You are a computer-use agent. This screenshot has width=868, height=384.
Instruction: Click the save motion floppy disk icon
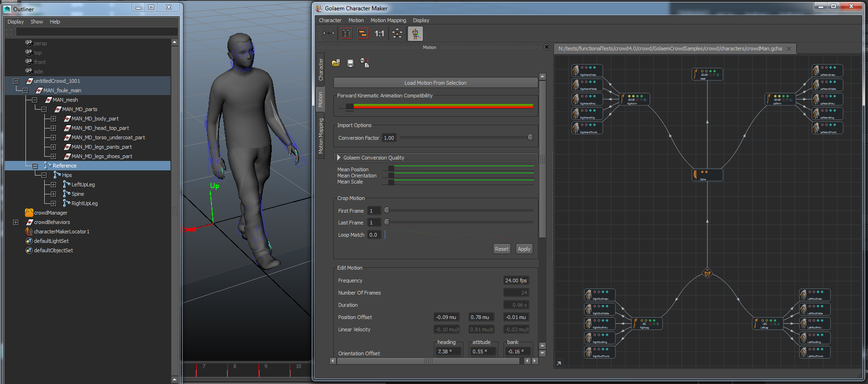[x=350, y=63]
